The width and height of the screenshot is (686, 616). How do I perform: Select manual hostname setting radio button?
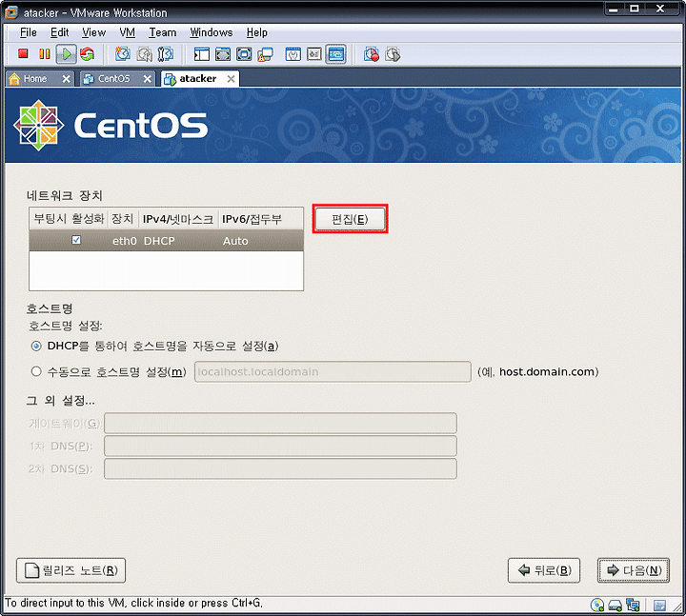pyautogui.click(x=36, y=371)
